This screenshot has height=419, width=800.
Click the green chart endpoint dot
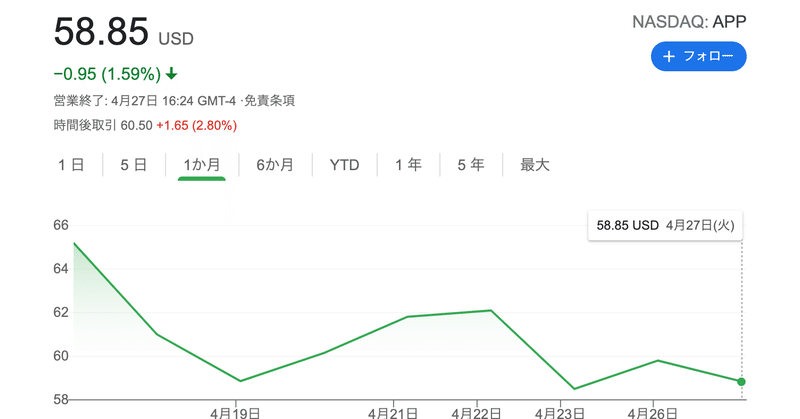(x=741, y=382)
